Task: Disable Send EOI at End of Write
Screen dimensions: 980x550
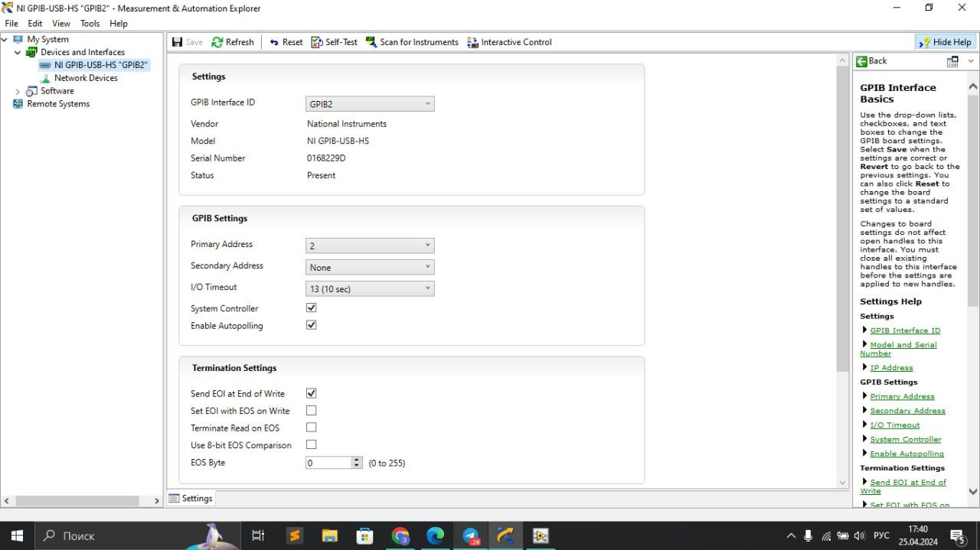Action: 311,392
